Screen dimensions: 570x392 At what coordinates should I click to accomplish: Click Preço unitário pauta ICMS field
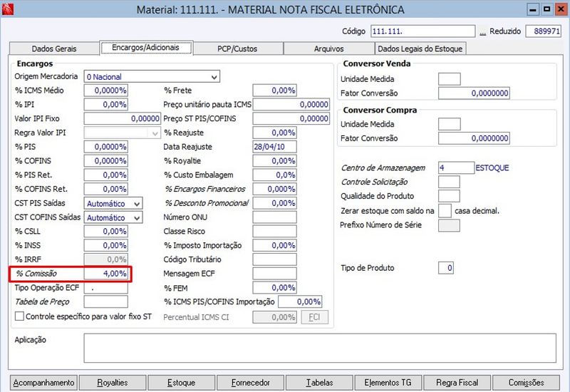[291, 104]
